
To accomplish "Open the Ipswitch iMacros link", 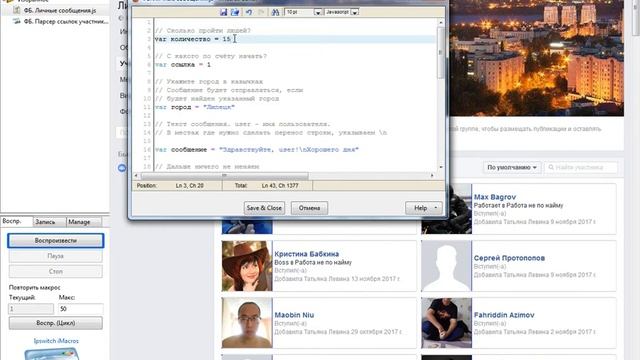I will [x=56, y=341].
